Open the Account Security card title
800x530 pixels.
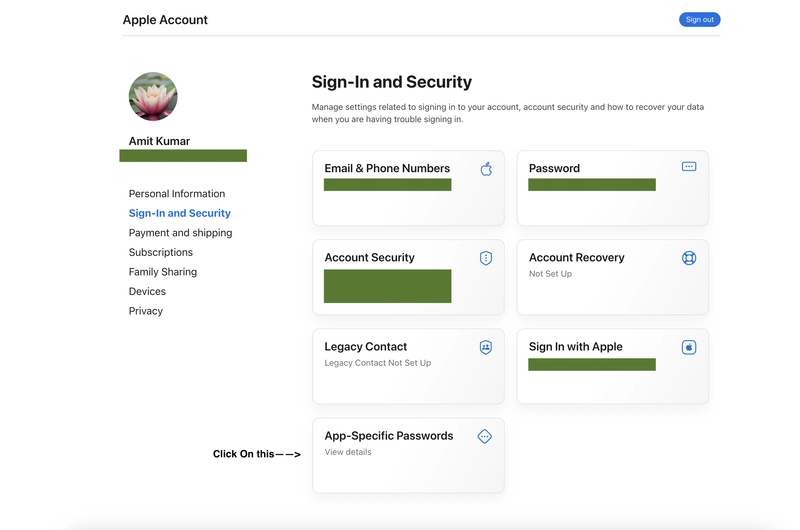pyautogui.click(x=369, y=258)
